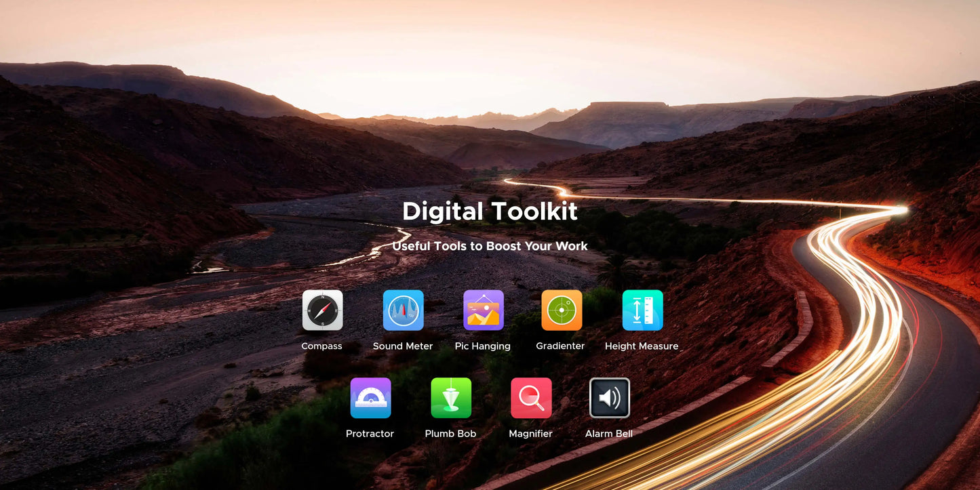This screenshot has height=490, width=980.
Task: Open the Compass tool icon
Action: [322, 310]
